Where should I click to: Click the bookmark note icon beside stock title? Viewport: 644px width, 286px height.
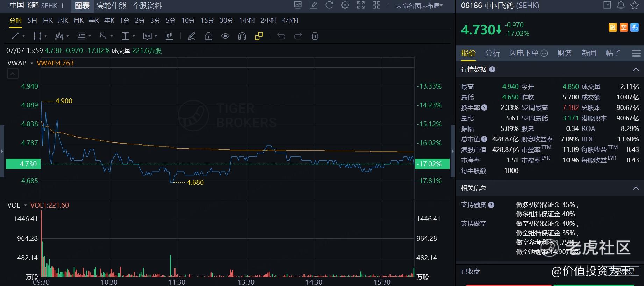[607, 5]
